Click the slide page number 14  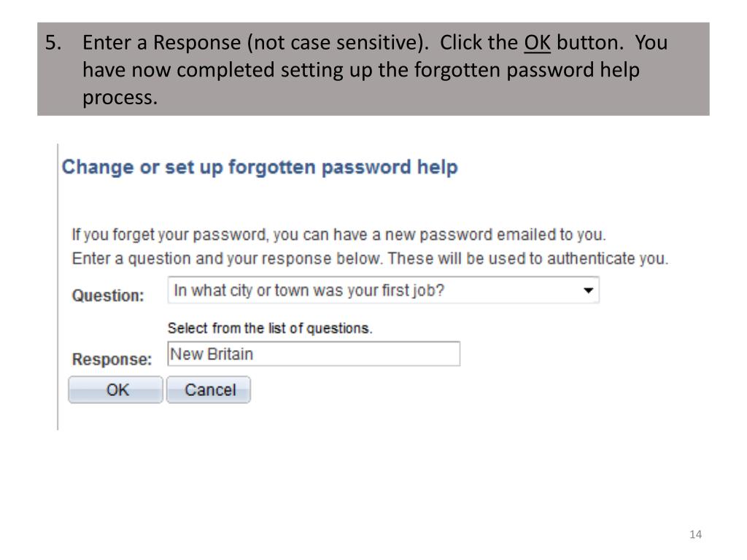(x=695, y=534)
